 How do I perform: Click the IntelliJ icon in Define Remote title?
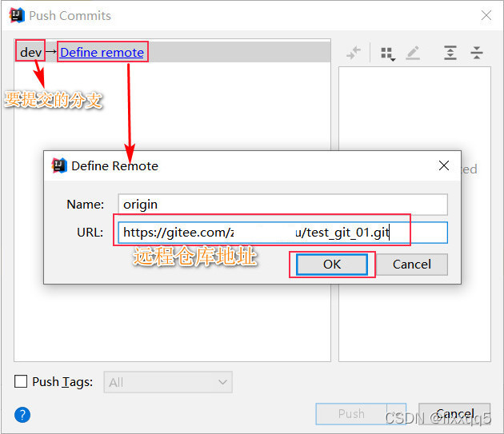(x=59, y=165)
